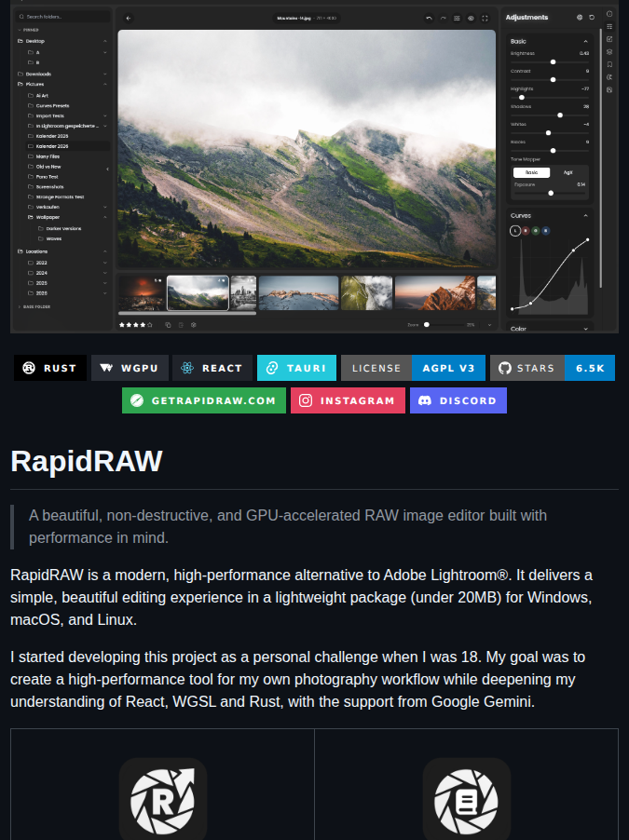The height and width of the screenshot is (840, 629).
Task: Click the AI tools icon in the right sidebar
Action: [x=609, y=77]
